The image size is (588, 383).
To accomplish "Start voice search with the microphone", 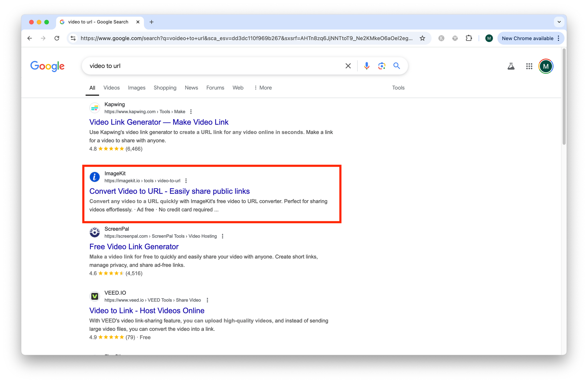I will pyautogui.click(x=367, y=66).
